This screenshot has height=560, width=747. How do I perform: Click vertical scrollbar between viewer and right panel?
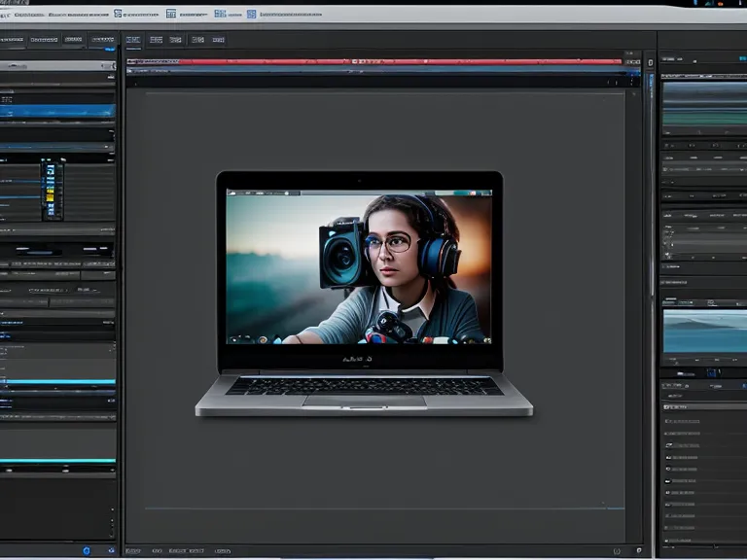pos(652,186)
